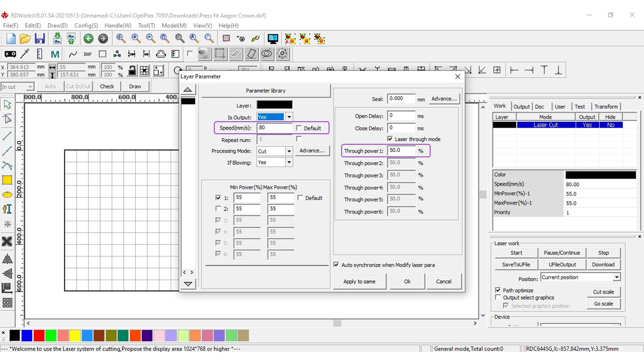This screenshot has width=644, height=362.
Task: Pick the red color swatch in palette
Action: 39,335
